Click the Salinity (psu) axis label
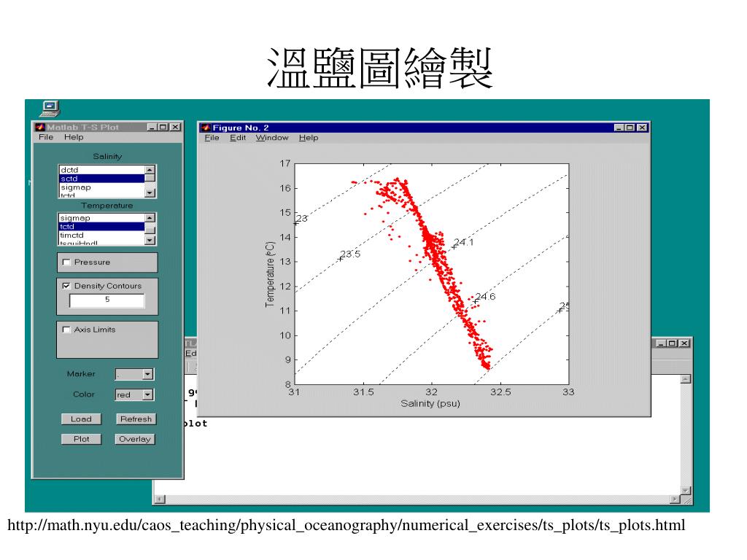 430,404
